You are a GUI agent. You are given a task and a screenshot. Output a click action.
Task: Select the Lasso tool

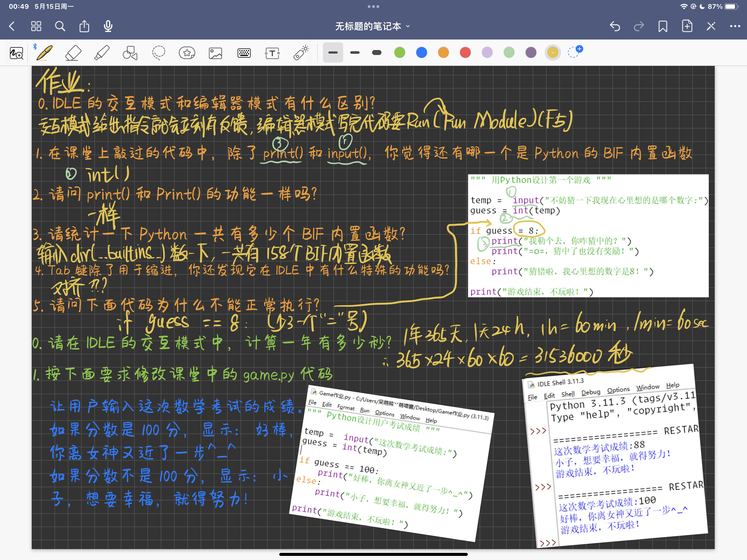point(158,53)
